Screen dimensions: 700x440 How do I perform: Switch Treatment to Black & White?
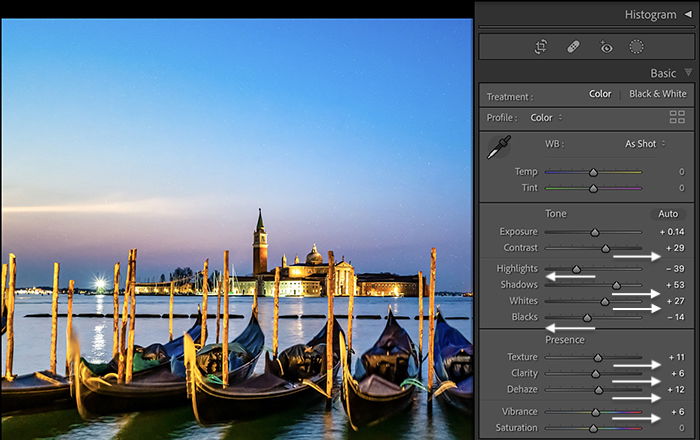coord(658,94)
